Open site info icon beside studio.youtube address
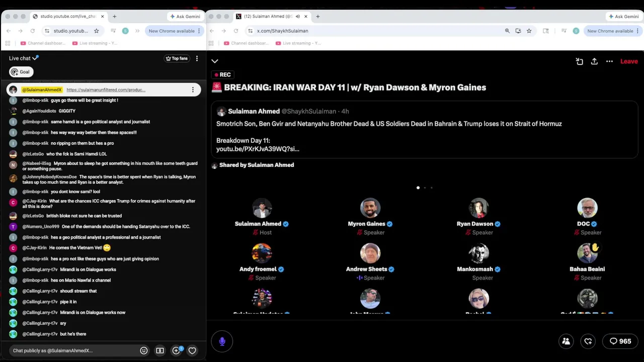The width and height of the screenshot is (644, 362). (x=47, y=31)
